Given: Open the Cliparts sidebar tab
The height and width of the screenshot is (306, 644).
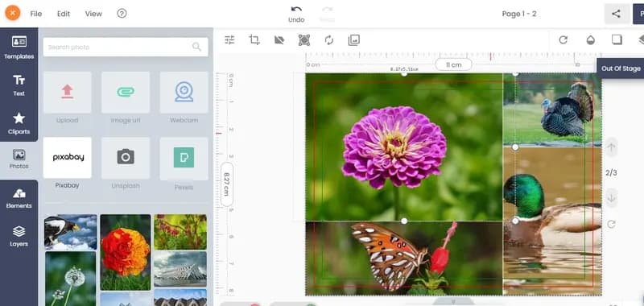Looking at the screenshot, I should click(19, 124).
